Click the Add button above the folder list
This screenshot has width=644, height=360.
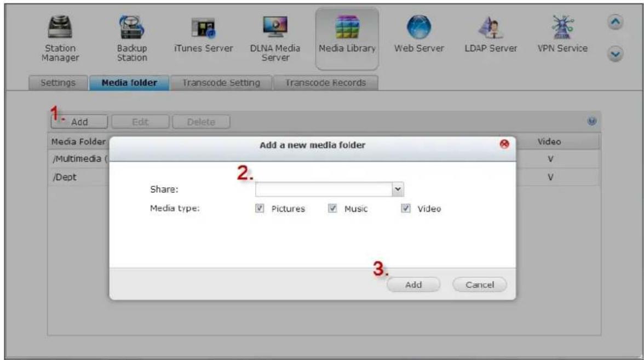click(79, 122)
